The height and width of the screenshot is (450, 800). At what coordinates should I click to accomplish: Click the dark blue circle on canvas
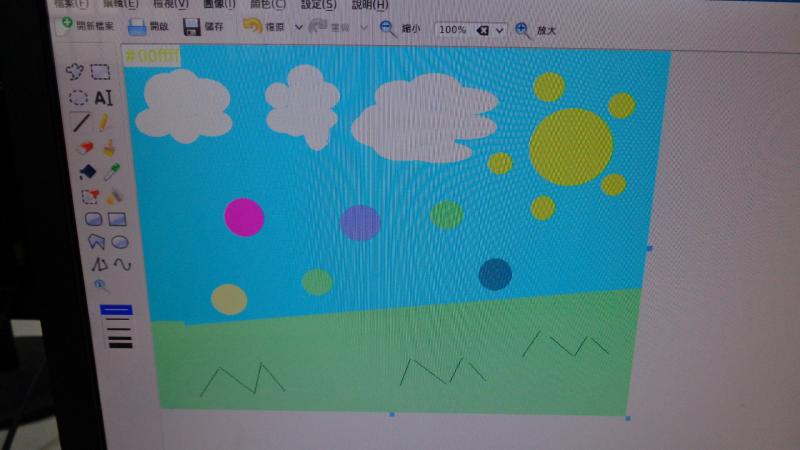click(x=495, y=274)
